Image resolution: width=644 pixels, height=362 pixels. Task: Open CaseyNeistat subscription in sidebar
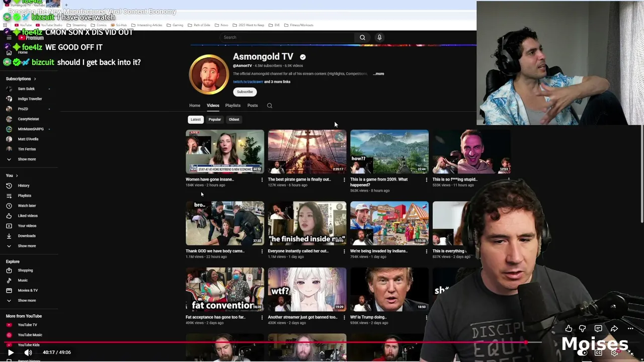point(28,119)
